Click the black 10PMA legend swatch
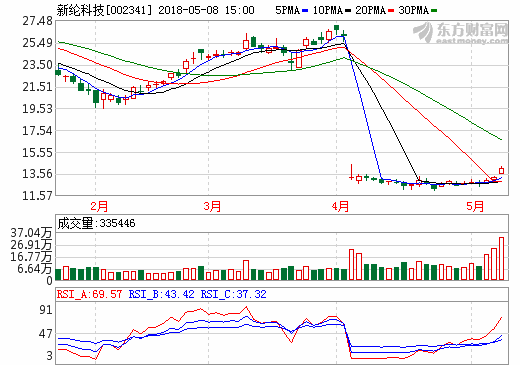 [x=348, y=11]
